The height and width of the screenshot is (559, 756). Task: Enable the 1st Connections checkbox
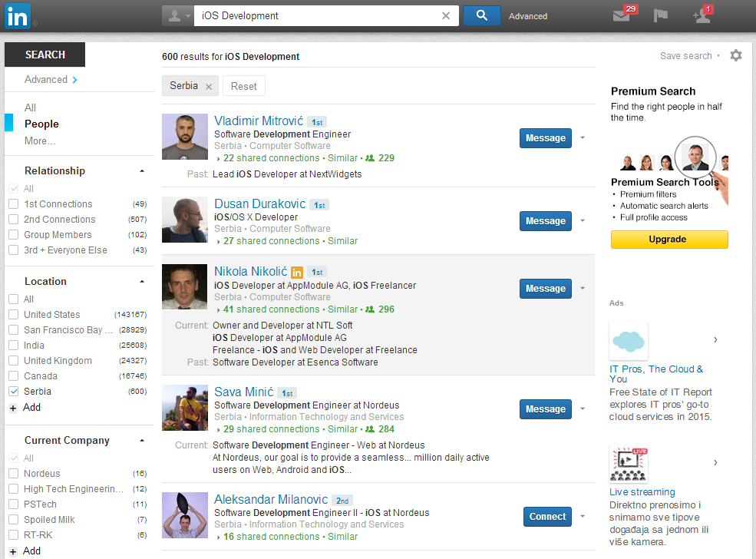(13, 204)
